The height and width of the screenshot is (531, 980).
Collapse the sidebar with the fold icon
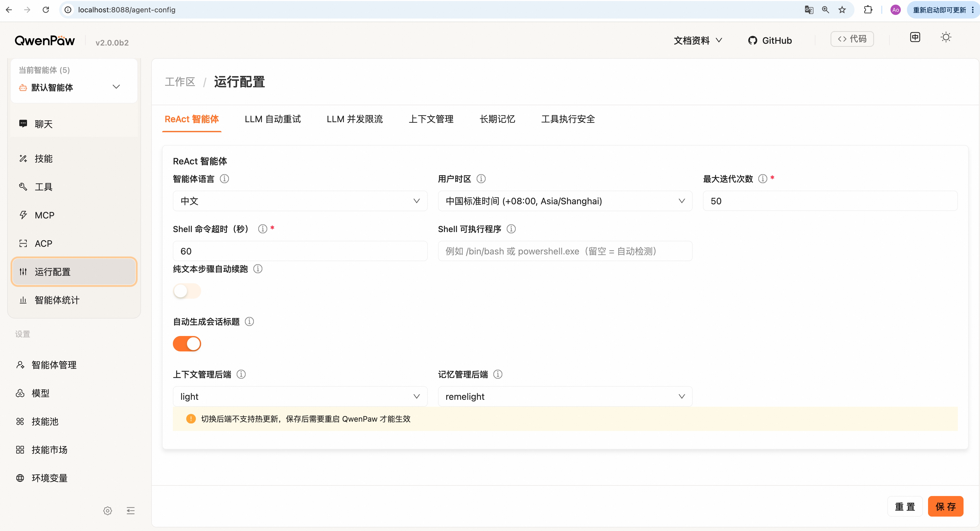pyautogui.click(x=130, y=510)
